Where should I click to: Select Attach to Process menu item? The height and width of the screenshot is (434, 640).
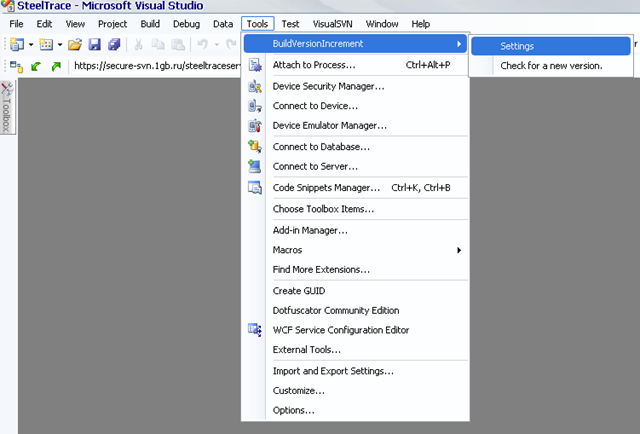(355, 65)
